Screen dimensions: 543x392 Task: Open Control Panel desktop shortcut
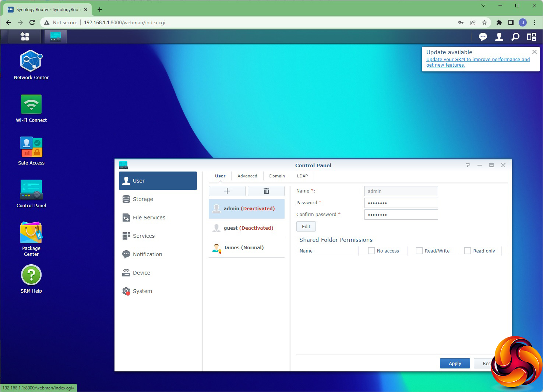31,194
